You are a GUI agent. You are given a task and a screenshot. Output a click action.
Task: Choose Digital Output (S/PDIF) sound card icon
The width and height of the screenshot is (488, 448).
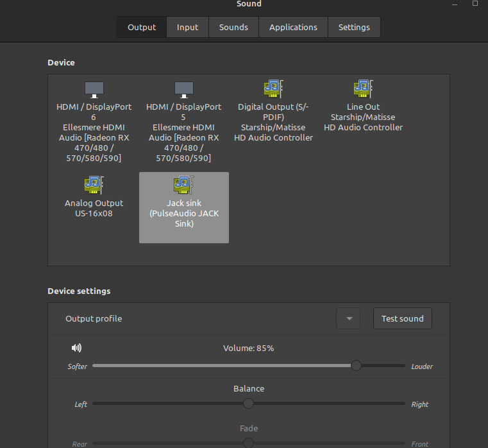pyautogui.click(x=274, y=89)
